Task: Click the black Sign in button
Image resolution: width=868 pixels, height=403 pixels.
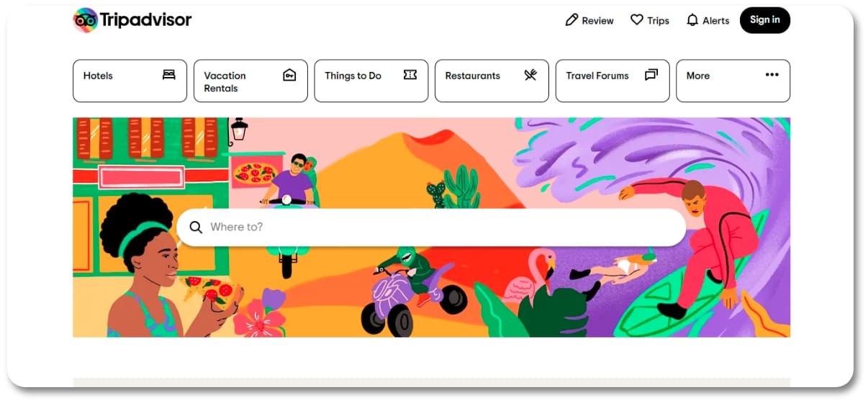Action: coord(764,20)
